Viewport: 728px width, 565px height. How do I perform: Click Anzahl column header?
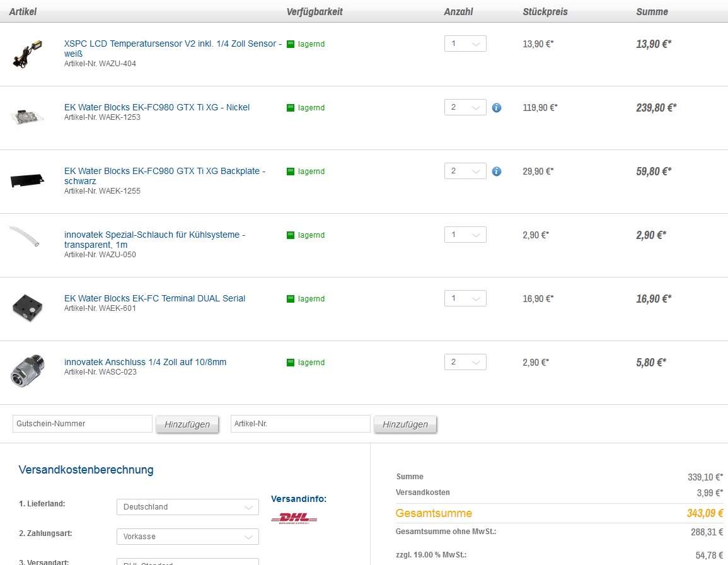click(458, 12)
